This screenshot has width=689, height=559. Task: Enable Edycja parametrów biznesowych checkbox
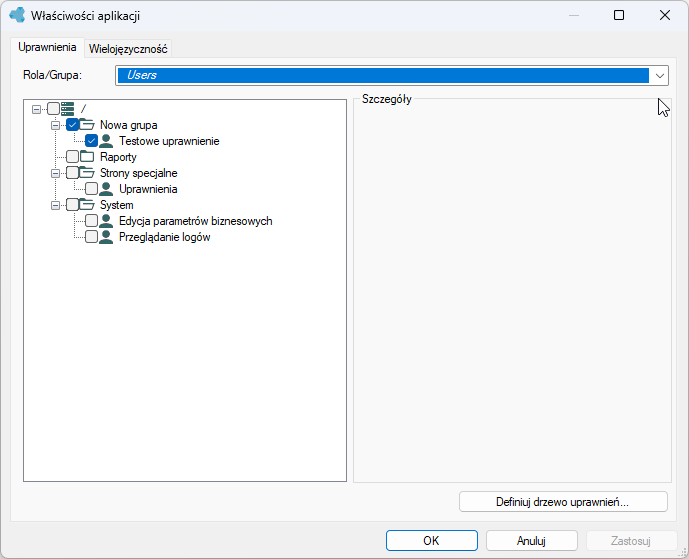(91, 221)
